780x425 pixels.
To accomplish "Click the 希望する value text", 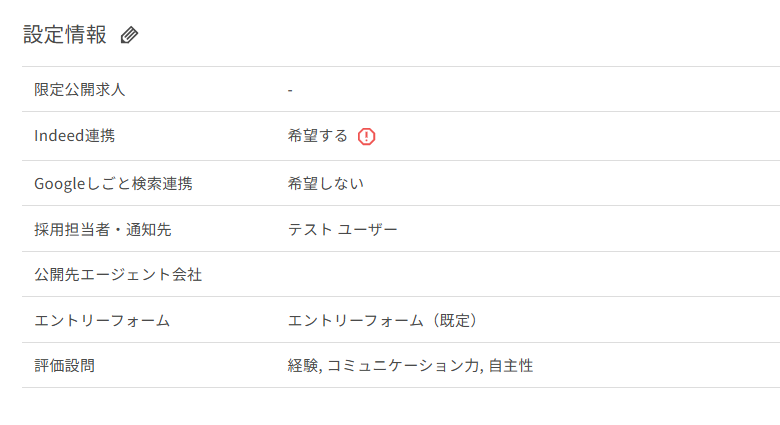I will [x=318, y=136].
